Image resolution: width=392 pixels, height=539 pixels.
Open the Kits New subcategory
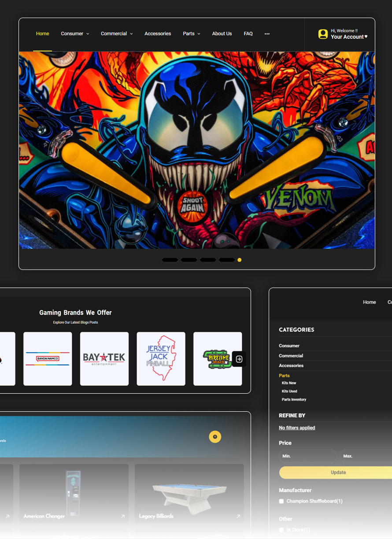pyautogui.click(x=289, y=383)
